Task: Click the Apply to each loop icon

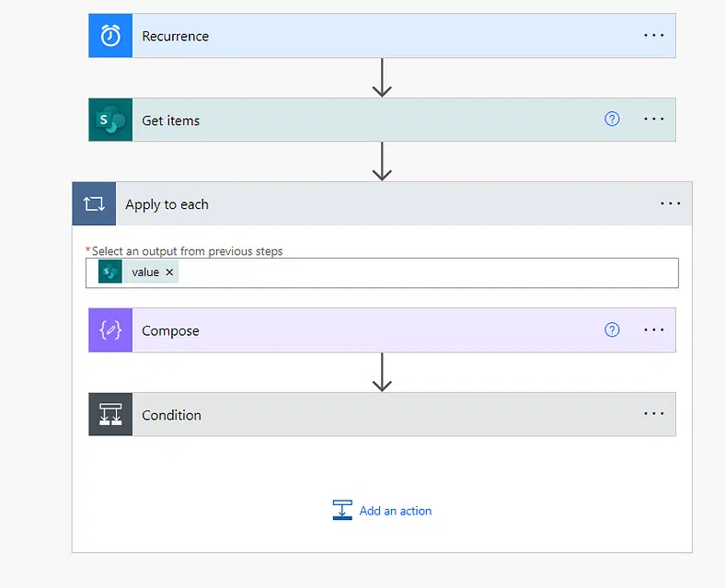Action: click(x=94, y=204)
